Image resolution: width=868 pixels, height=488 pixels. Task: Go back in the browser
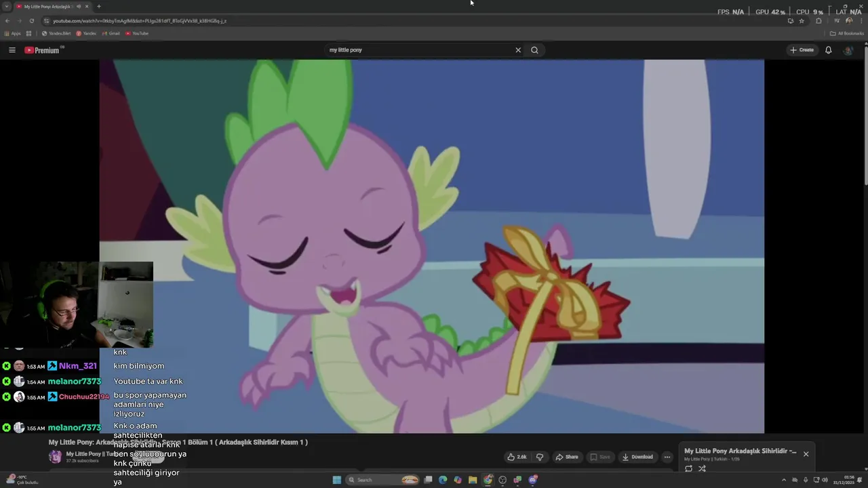pos(7,21)
